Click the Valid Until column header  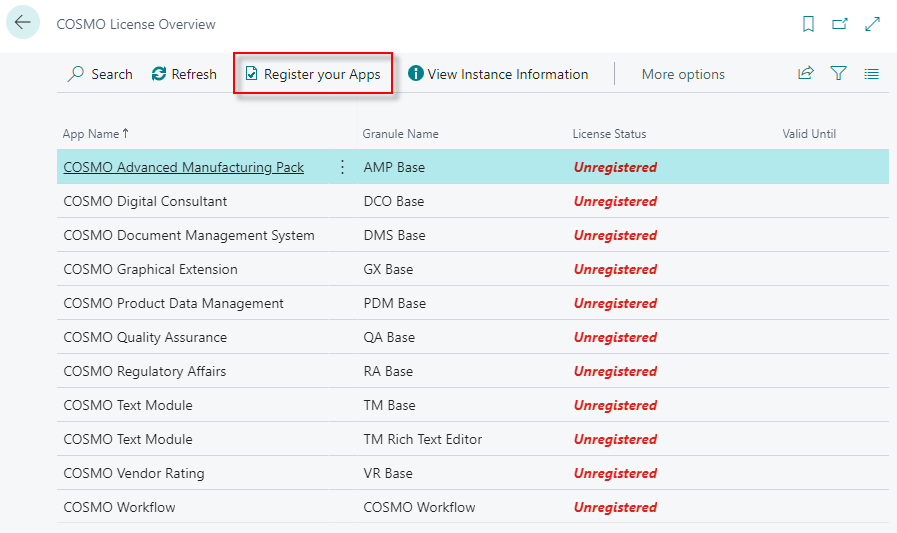pyautogui.click(x=809, y=134)
